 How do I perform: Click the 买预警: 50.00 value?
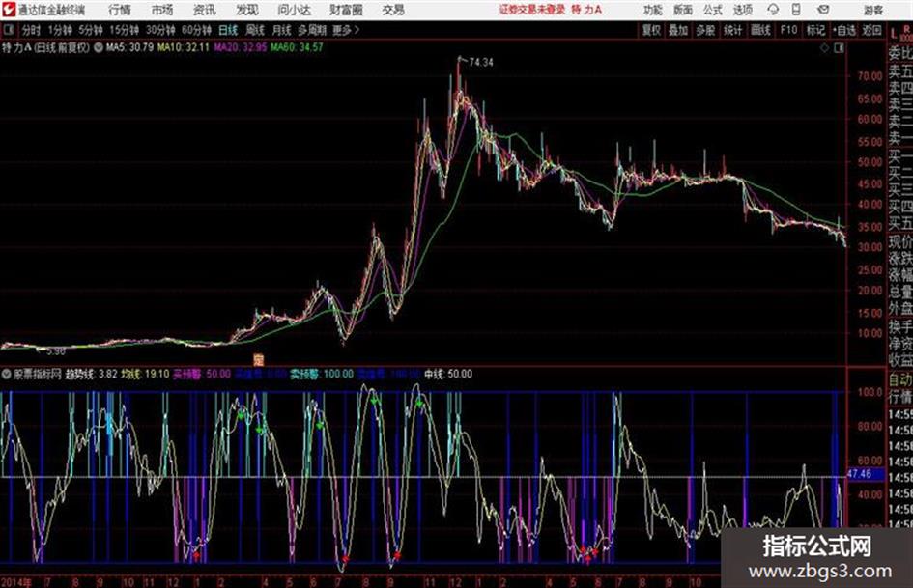[202, 374]
